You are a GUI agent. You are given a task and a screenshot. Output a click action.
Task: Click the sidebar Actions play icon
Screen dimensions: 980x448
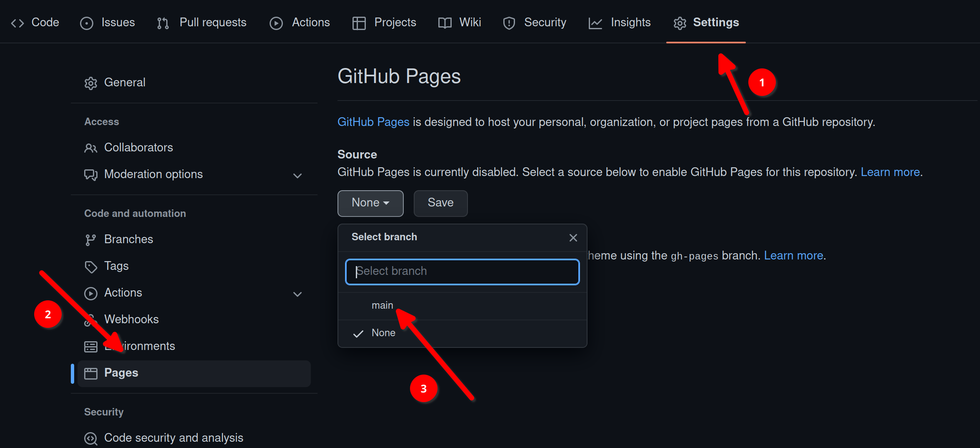pyautogui.click(x=91, y=294)
